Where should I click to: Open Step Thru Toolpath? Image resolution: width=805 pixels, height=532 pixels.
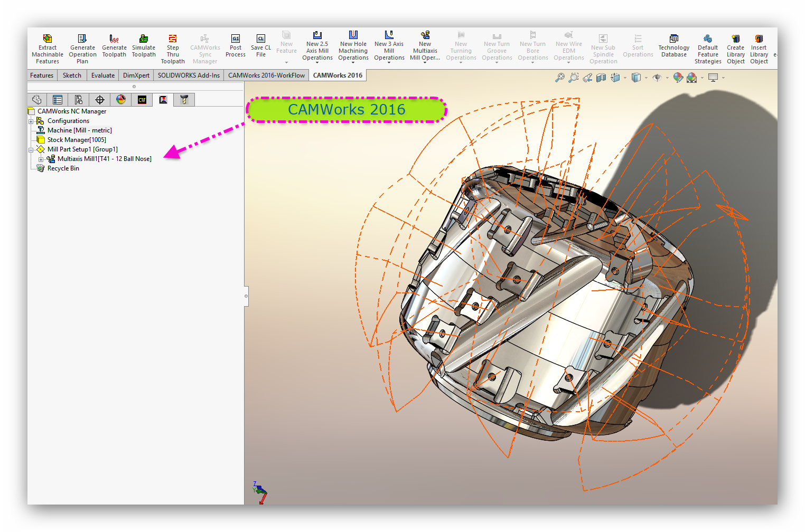(x=173, y=39)
